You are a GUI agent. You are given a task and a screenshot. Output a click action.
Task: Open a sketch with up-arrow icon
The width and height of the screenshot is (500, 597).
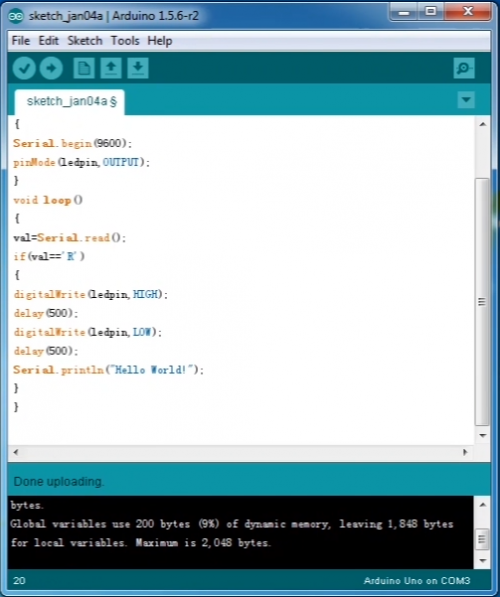[111, 68]
